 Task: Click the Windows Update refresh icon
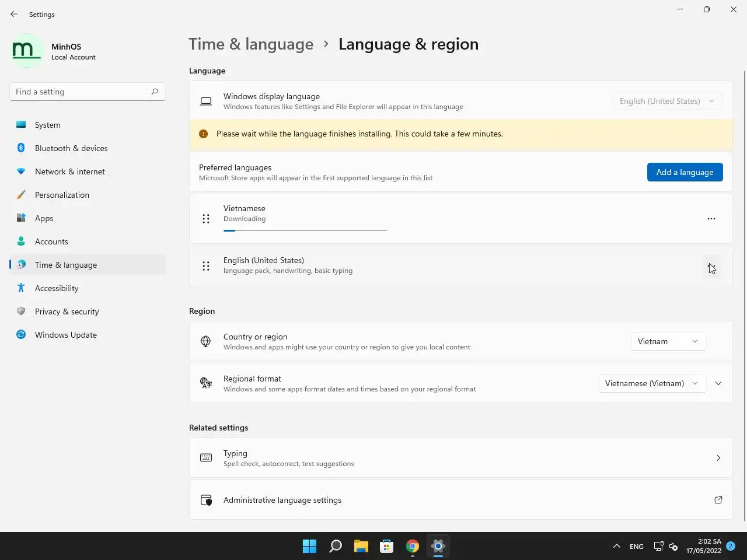click(x=21, y=334)
